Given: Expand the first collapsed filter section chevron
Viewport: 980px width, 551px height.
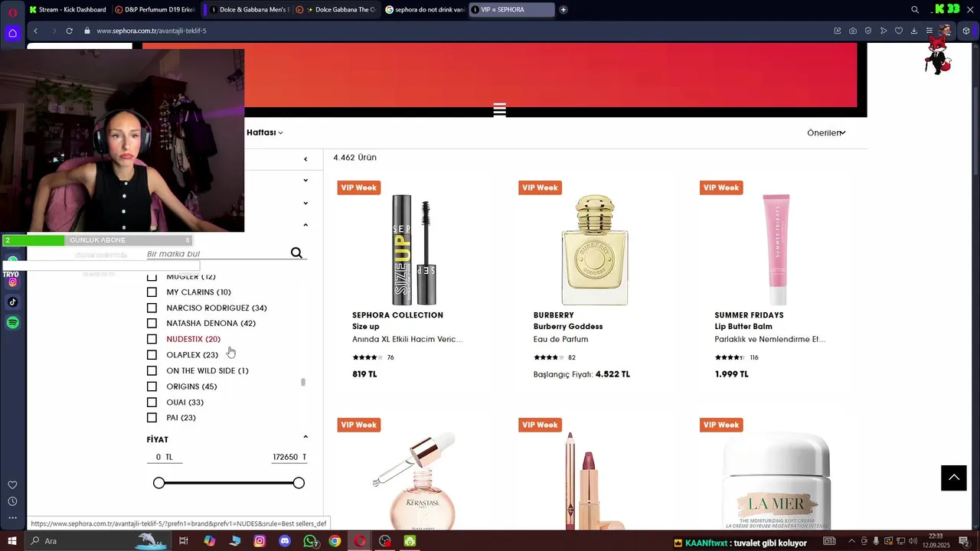Looking at the screenshot, I should pos(305,181).
